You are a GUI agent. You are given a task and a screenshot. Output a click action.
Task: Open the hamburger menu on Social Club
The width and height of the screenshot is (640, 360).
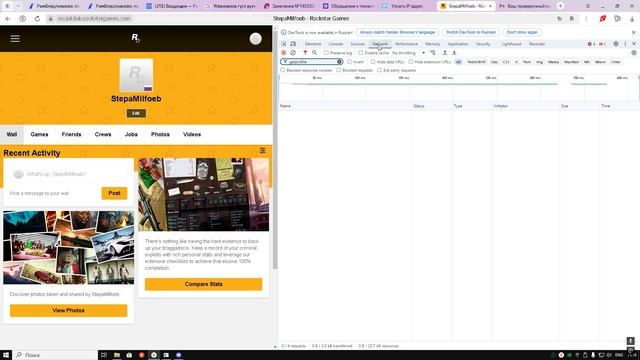[x=15, y=38]
